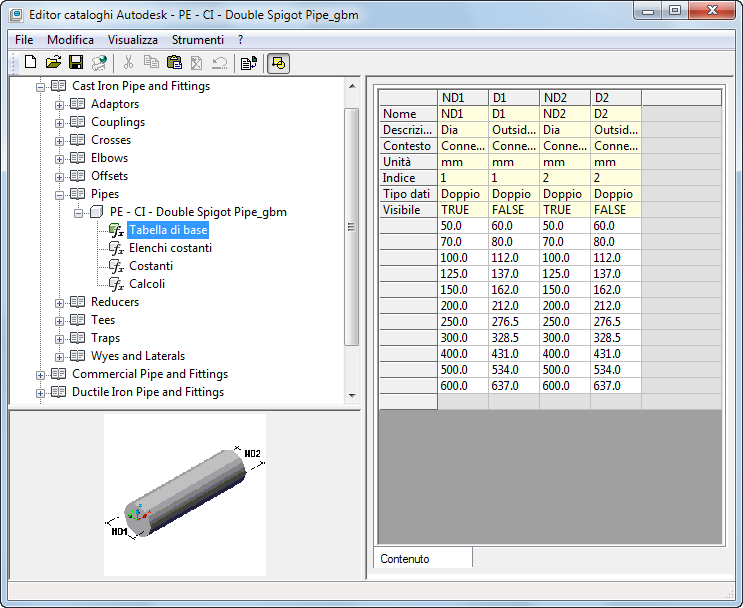The height and width of the screenshot is (608, 743).
Task: Click the Offsets book icon
Action: (78, 176)
